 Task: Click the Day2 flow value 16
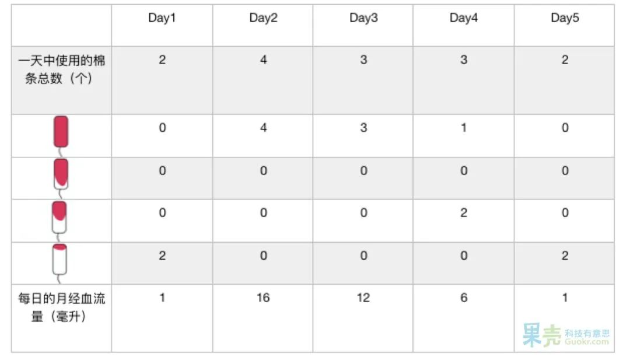coord(263,298)
